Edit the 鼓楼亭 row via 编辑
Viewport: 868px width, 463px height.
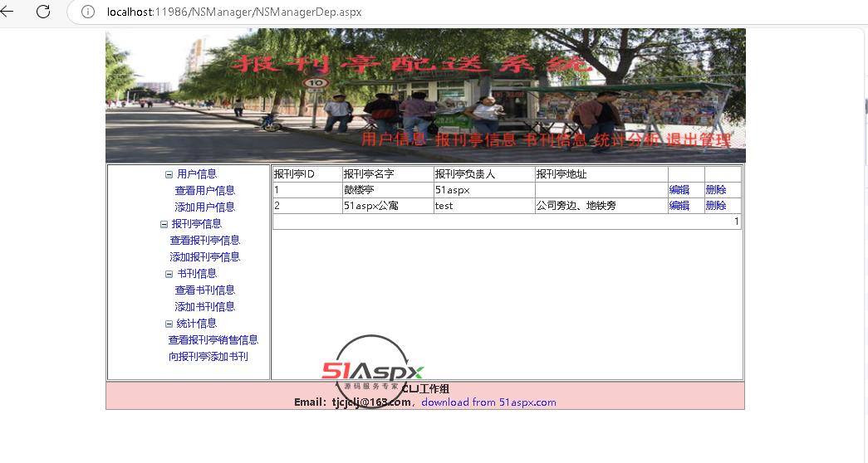679,190
